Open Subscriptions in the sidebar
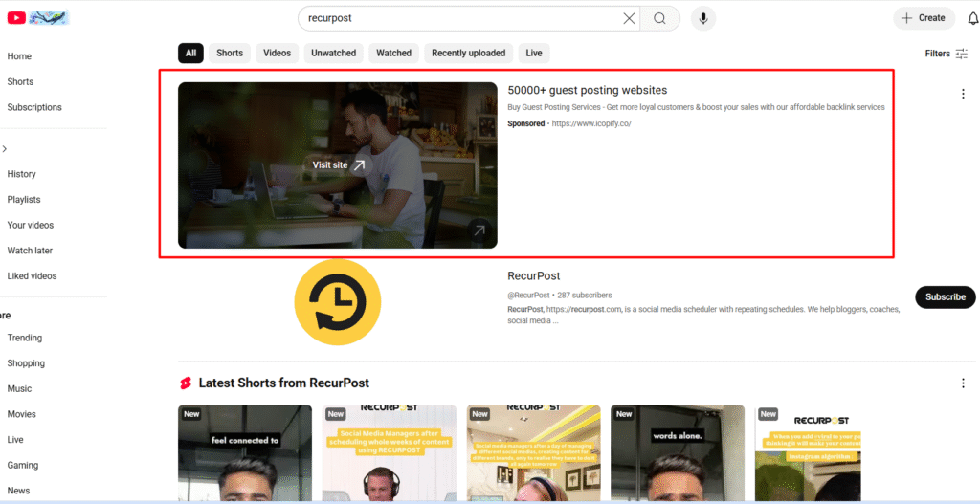Image resolution: width=980 pixels, height=504 pixels. 34,107
